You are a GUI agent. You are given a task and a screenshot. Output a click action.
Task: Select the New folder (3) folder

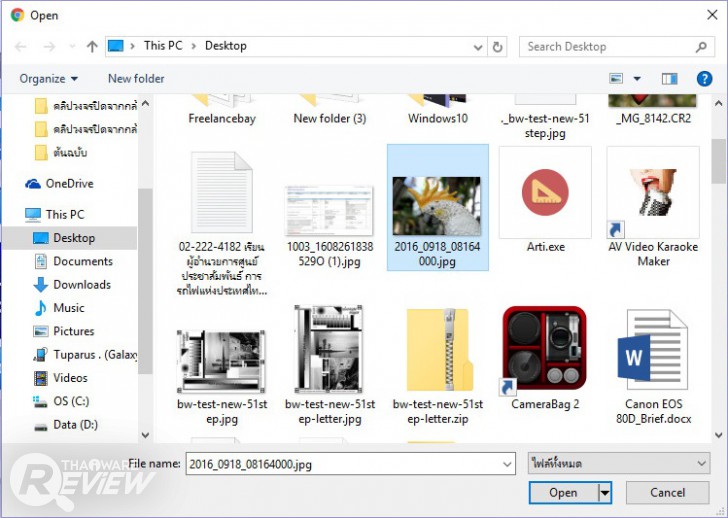330,110
